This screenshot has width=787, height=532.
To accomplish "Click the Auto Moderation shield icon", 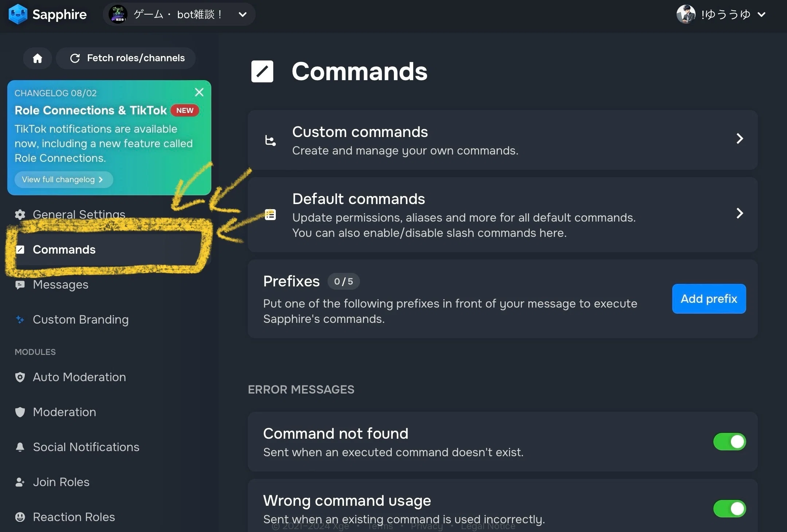I will click(20, 377).
